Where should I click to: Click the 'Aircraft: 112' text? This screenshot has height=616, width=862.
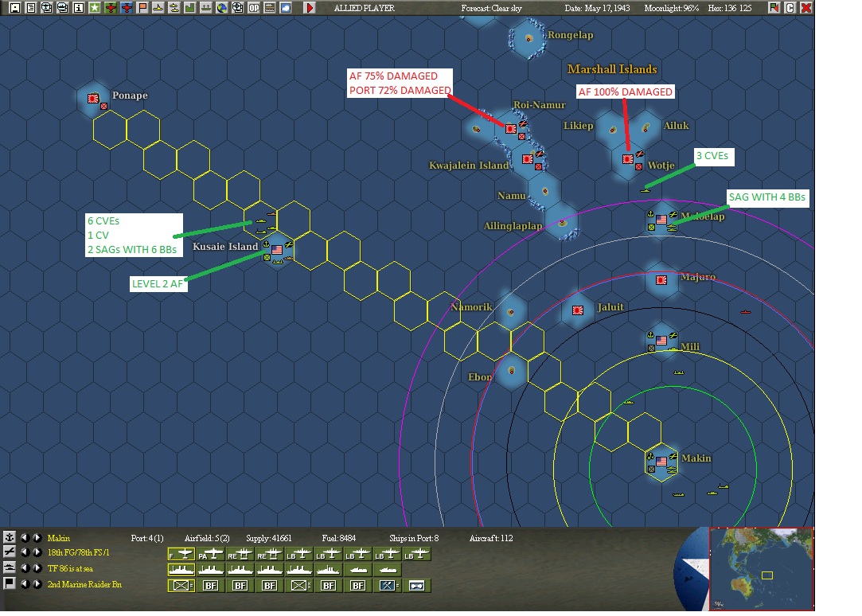pyautogui.click(x=491, y=538)
